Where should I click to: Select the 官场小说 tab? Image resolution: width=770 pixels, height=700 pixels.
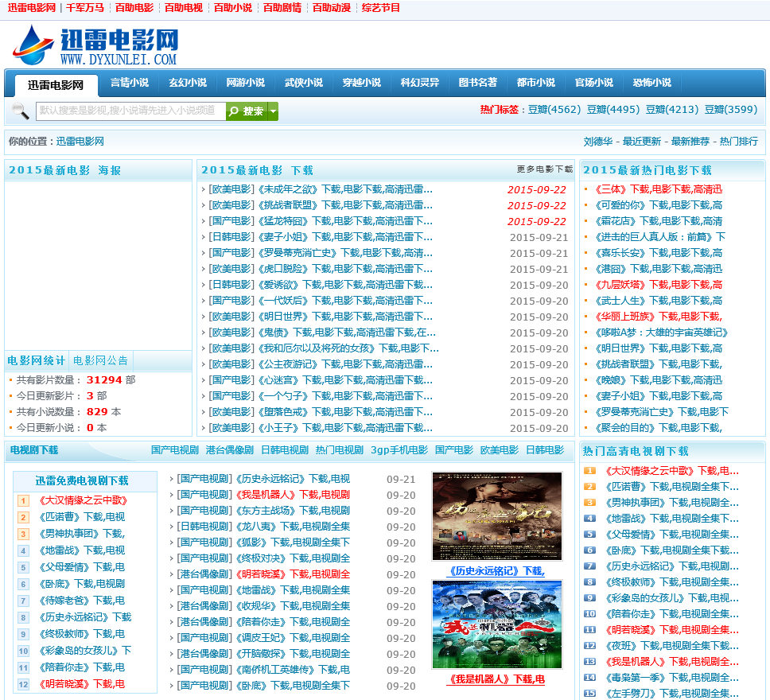[x=593, y=83]
